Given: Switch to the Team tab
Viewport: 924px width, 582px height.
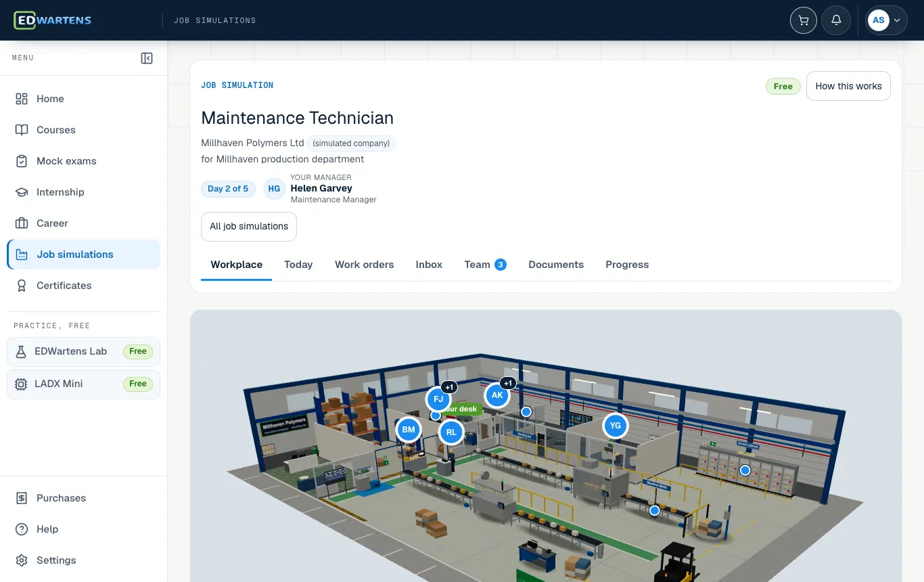Looking at the screenshot, I should (485, 265).
